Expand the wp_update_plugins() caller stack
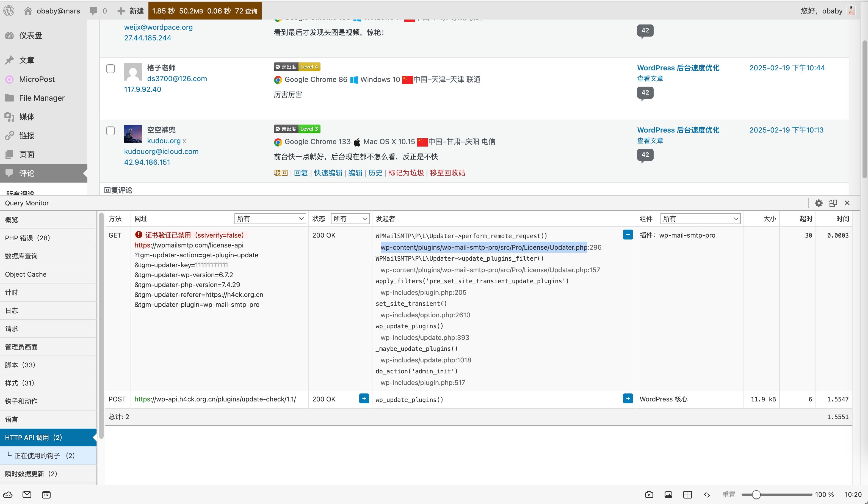 click(x=627, y=399)
